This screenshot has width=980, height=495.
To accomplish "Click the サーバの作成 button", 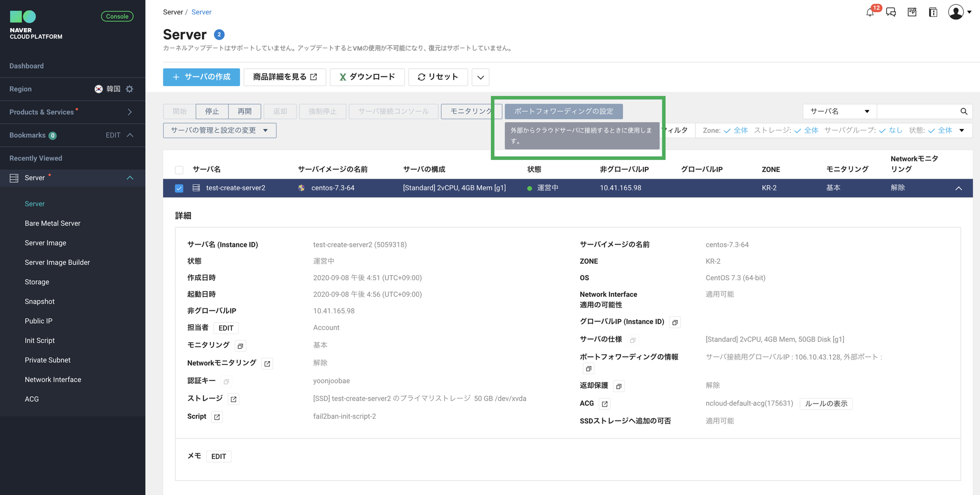I will click(x=201, y=77).
